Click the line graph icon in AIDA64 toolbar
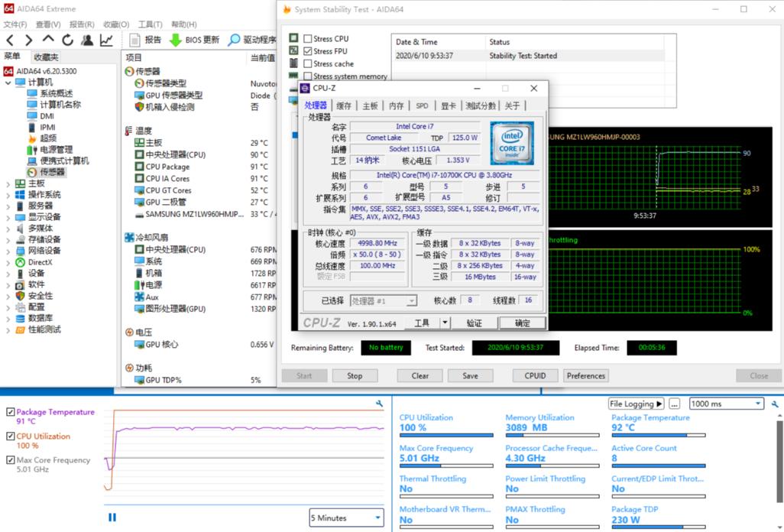This screenshot has width=784, height=532. pyautogui.click(x=106, y=39)
